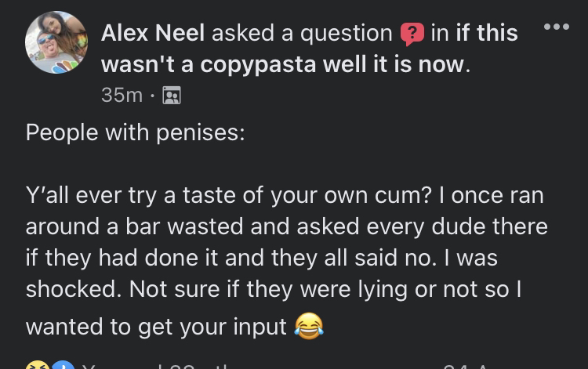Viewport: 588px width, 369px height.
Task: Open Alex Neel's profile via name
Action: [x=153, y=33]
